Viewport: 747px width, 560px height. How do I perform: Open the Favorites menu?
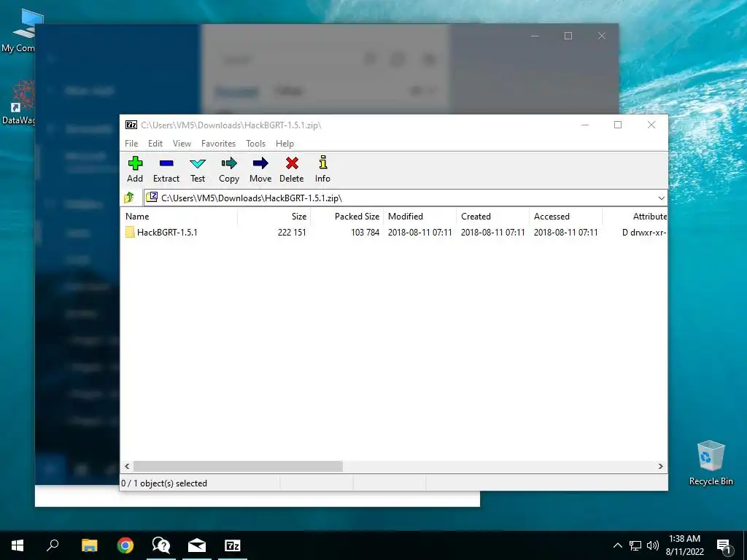point(218,144)
